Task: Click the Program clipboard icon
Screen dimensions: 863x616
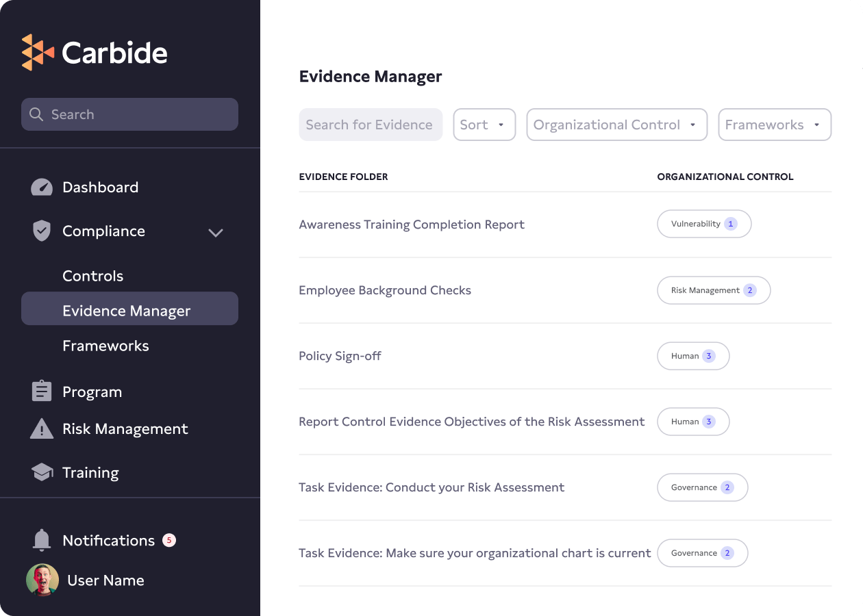Action: pos(42,392)
